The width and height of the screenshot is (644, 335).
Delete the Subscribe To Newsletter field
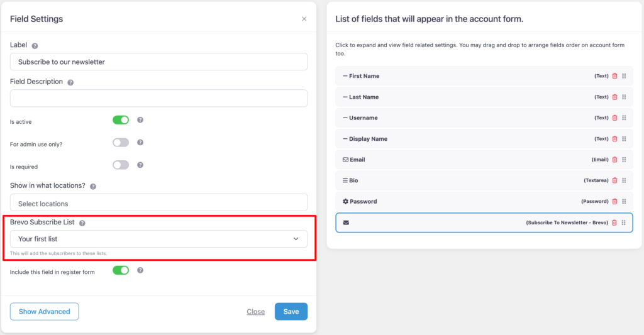[x=614, y=223]
